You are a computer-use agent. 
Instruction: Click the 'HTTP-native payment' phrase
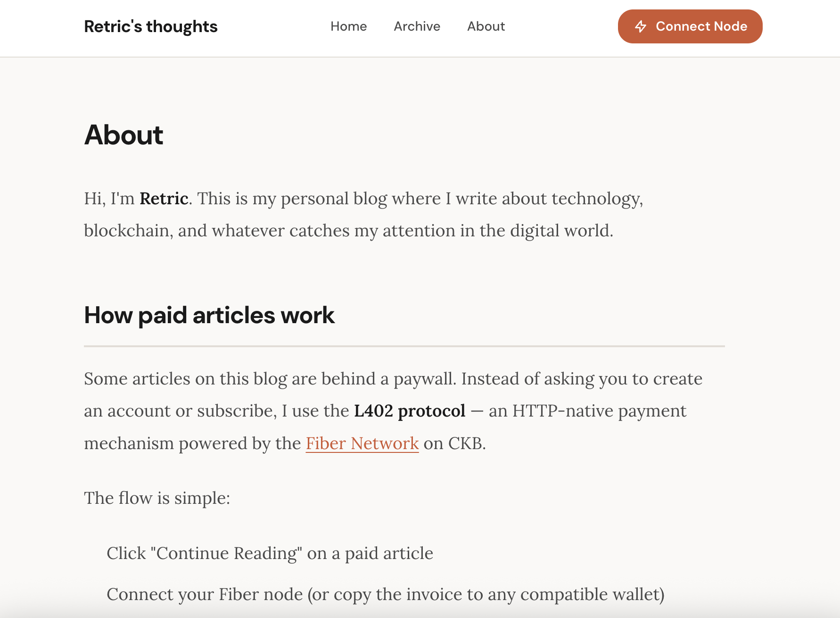coord(599,411)
